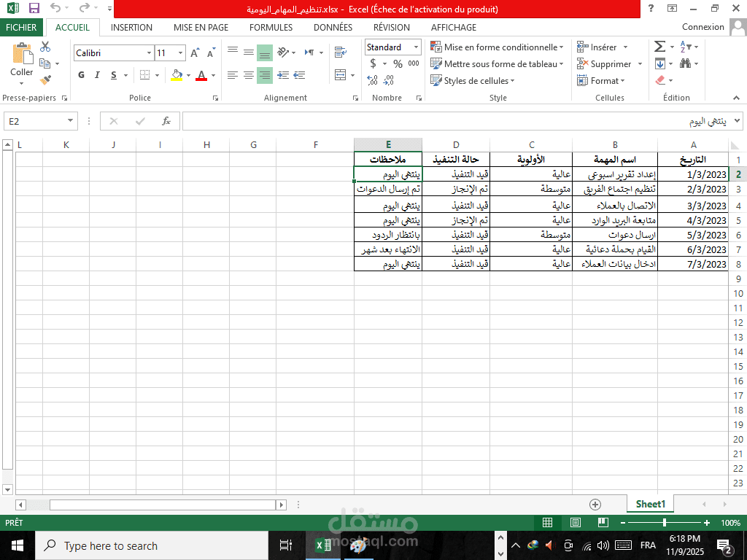
Task: Apply the yellow fill color bucket
Action: point(177,75)
